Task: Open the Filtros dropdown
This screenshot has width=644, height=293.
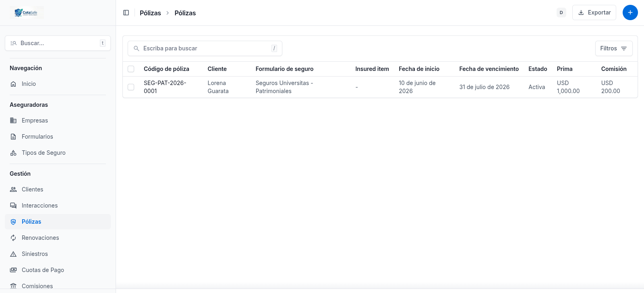Action: click(x=614, y=48)
